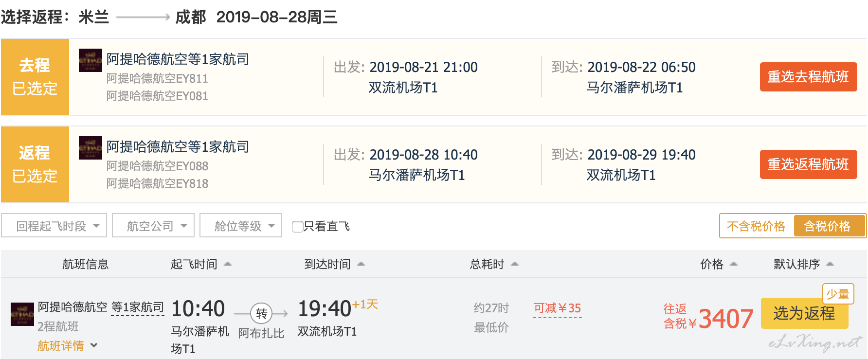Check the 只看直飞 direct-only checkbox
This screenshot has width=868, height=359.
(297, 226)
